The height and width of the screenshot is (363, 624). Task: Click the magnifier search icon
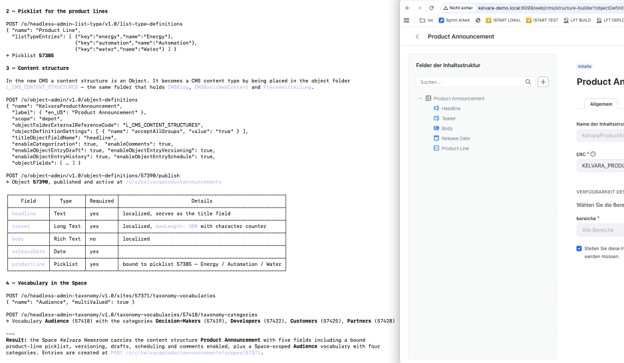528,82
